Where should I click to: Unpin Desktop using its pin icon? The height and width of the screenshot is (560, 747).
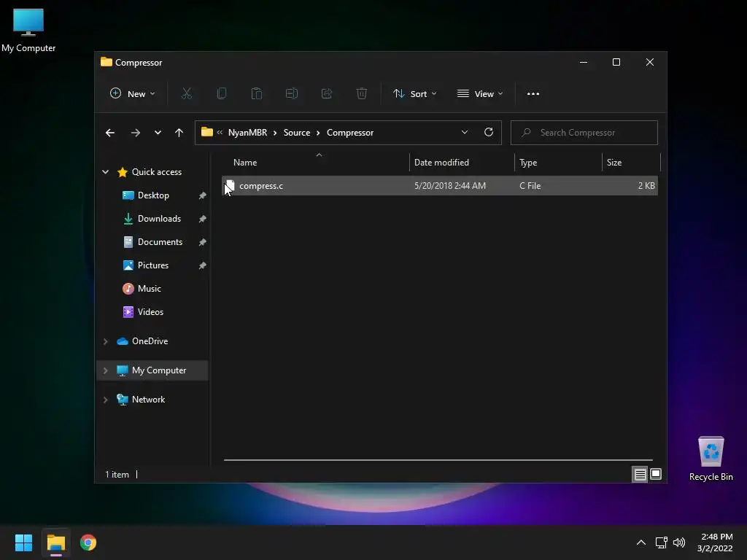coord(203,195)
